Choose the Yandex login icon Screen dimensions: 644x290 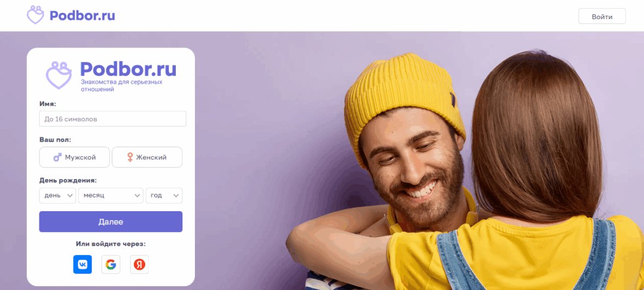click(139, 265)
